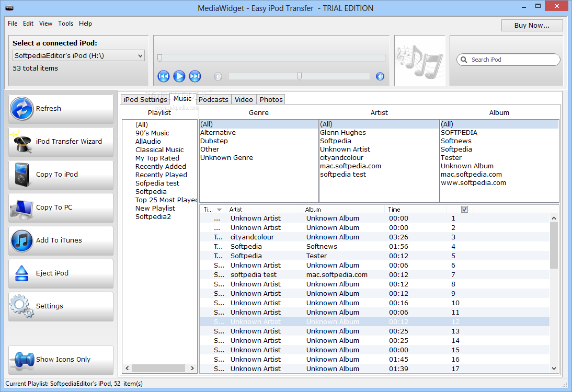The width and height of the screenshot is (572, 392).
Task: Select track row with Softnews album
Action: 375,247
